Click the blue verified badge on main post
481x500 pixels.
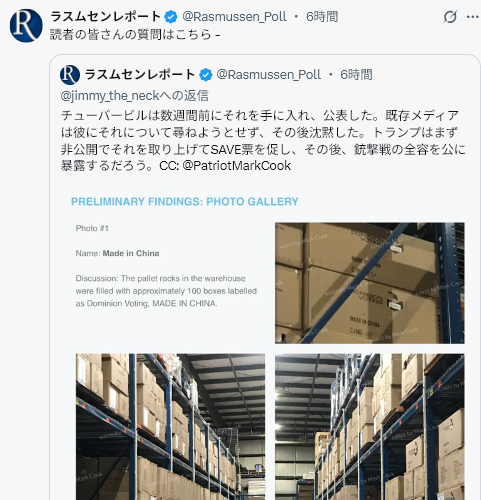(x=171, y=17)
